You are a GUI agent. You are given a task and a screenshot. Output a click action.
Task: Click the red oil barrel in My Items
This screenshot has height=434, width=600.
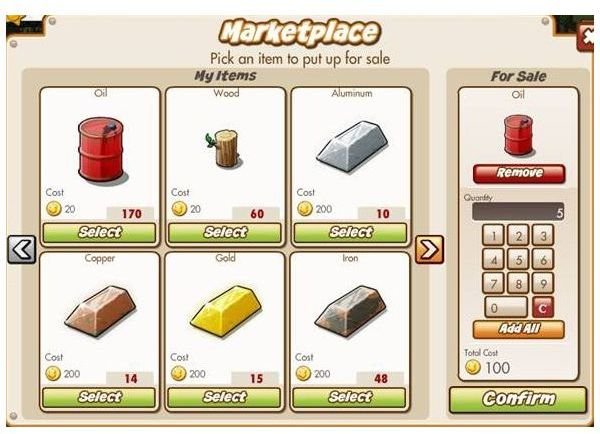point(101,150)
